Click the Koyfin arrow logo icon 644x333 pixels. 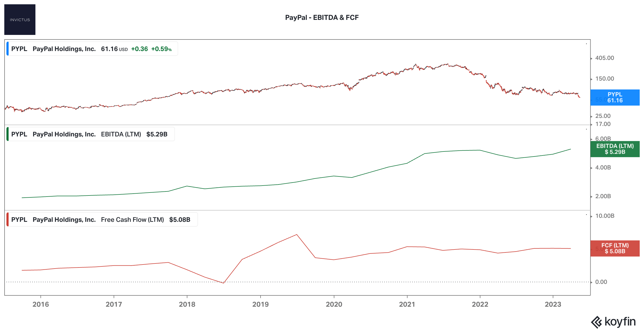(597, 322)
